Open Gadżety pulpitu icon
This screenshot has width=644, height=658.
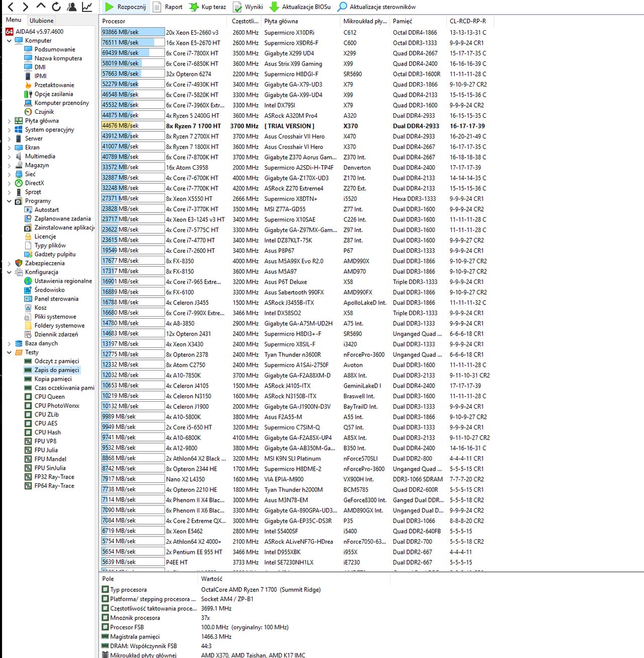[x=28, y=254]
